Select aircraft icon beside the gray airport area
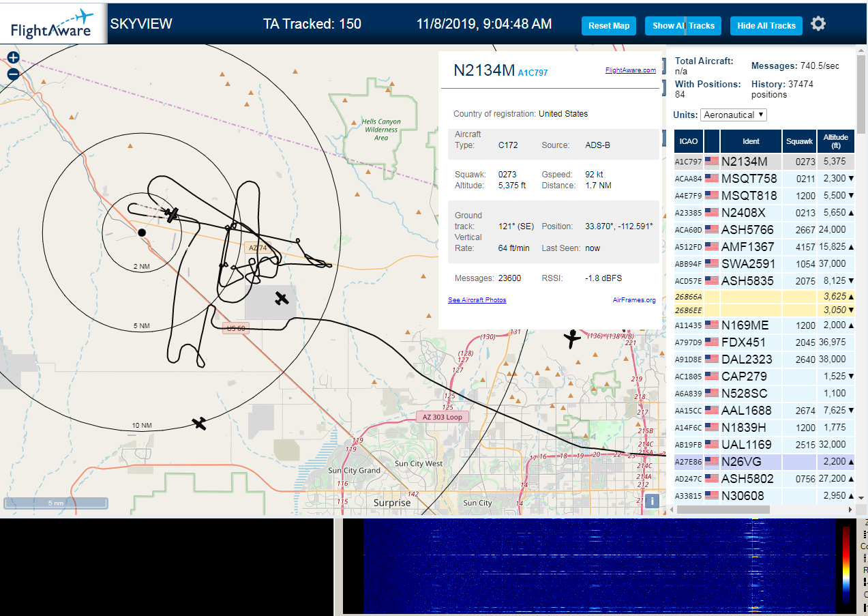The image size is (868, 616). pos(282,298)
